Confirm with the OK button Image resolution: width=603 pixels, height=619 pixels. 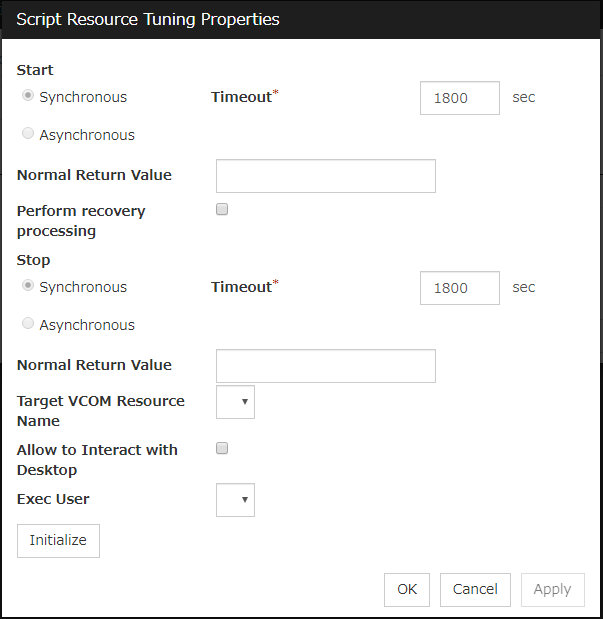point(407,590)
